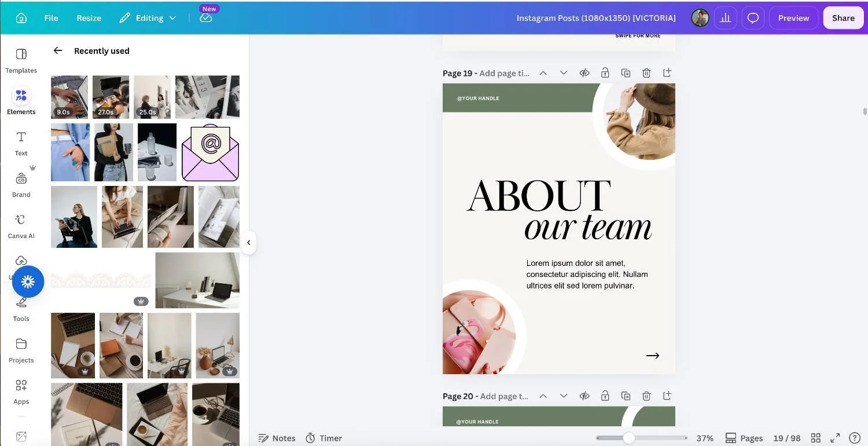Select the 27.0s video thumbnail
The height and width of the screenshot is (446, 868).
point(111,97)
